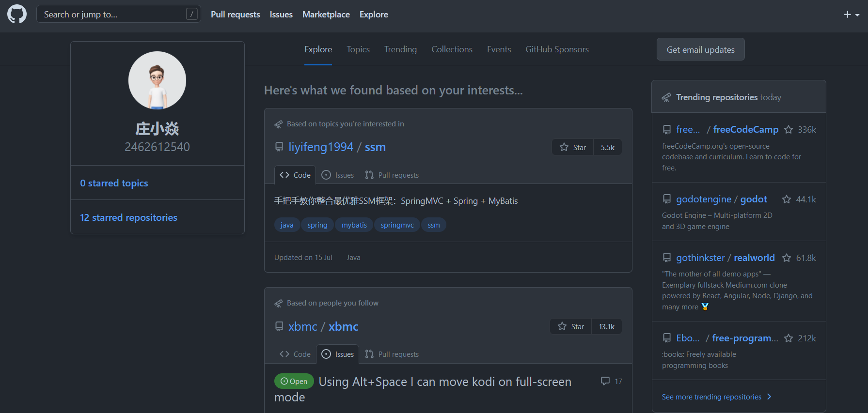
Task: Open the gothinkster owner link
Action: tap(700, 258)
